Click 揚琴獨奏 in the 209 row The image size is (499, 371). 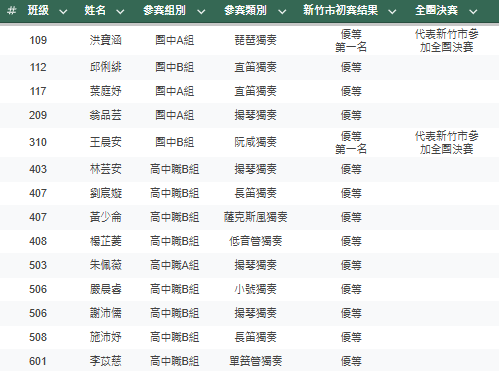[x=256, y=115]
